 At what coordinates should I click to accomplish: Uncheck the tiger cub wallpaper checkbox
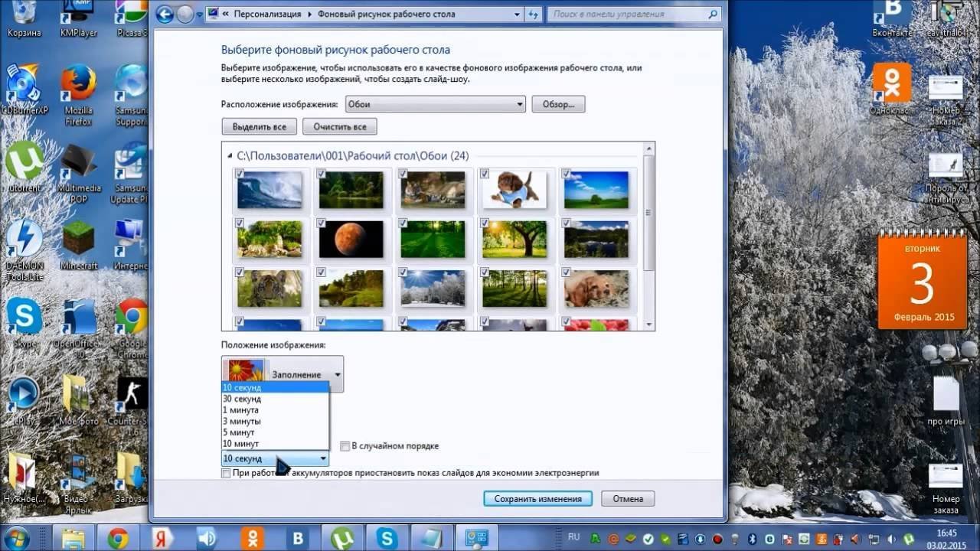click(240, 272)
